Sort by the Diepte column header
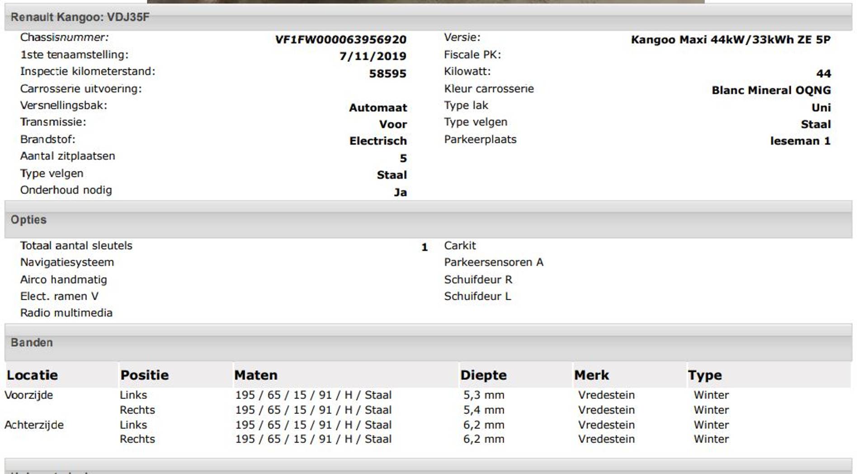868x474 pixels. (x=483, y=375)
